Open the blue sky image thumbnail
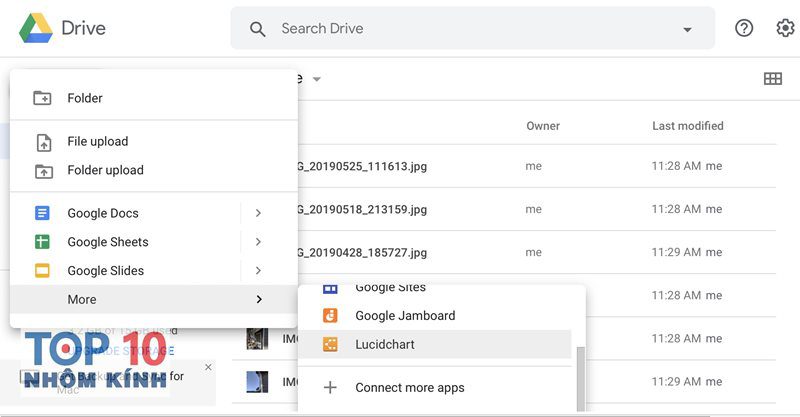The height and width of the screenshot is (417, 800). coord(257,382)
